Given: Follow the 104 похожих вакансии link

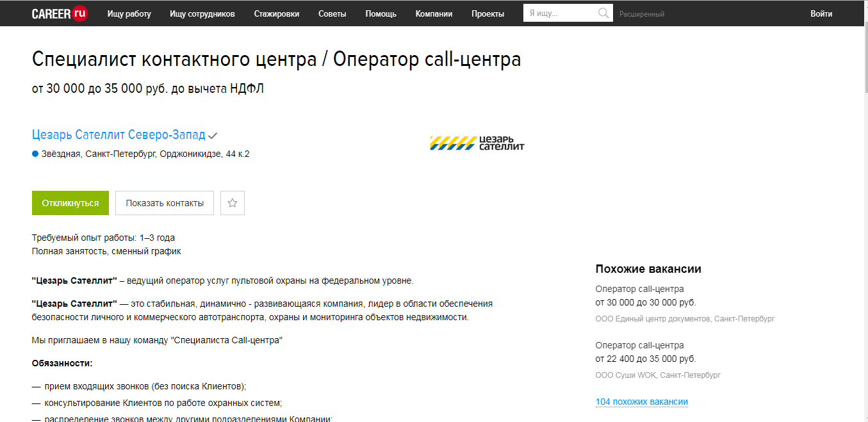Looking at the screenshot, I should click(641, 402).
